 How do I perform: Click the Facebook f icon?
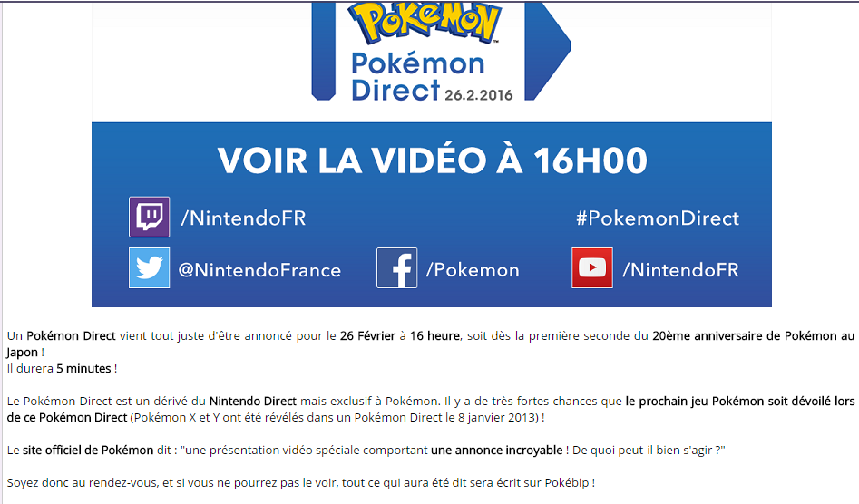(396, 267)
